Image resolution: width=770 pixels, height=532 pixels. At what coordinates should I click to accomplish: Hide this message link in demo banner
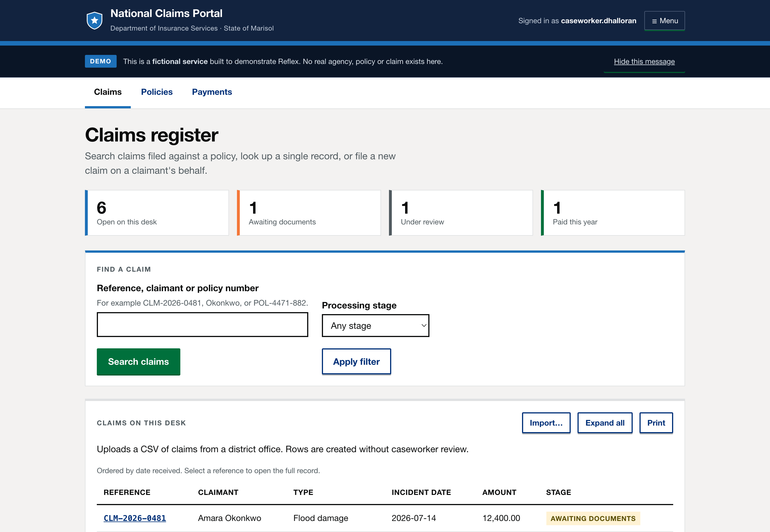point(644,61)
